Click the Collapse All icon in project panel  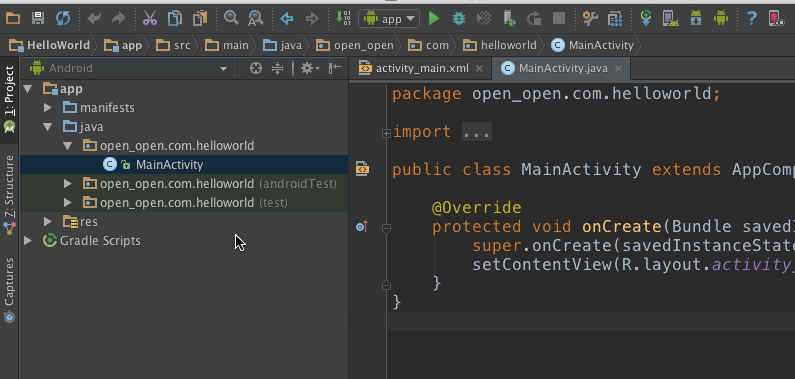coord(277,68)
